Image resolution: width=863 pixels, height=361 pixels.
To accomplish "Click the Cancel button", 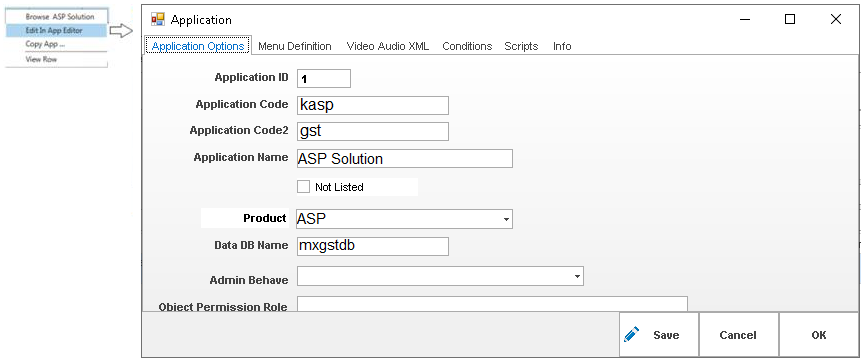I will (738, 335).
